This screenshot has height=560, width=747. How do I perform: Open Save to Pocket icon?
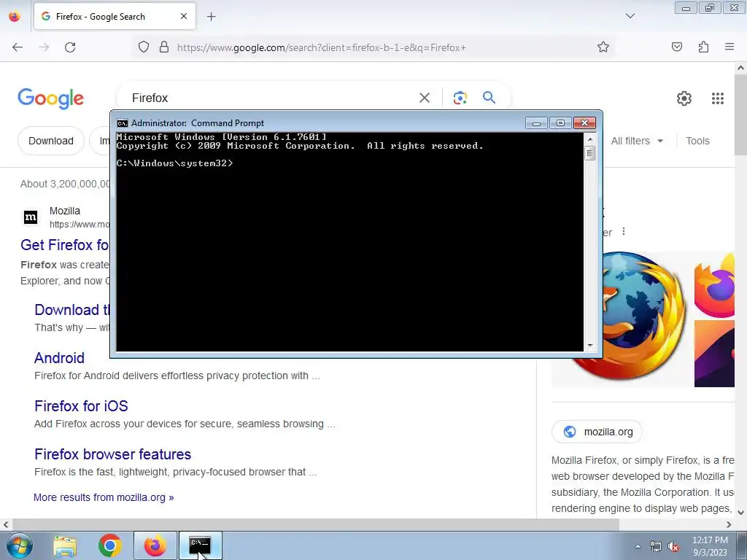click(x=677, y=47)
